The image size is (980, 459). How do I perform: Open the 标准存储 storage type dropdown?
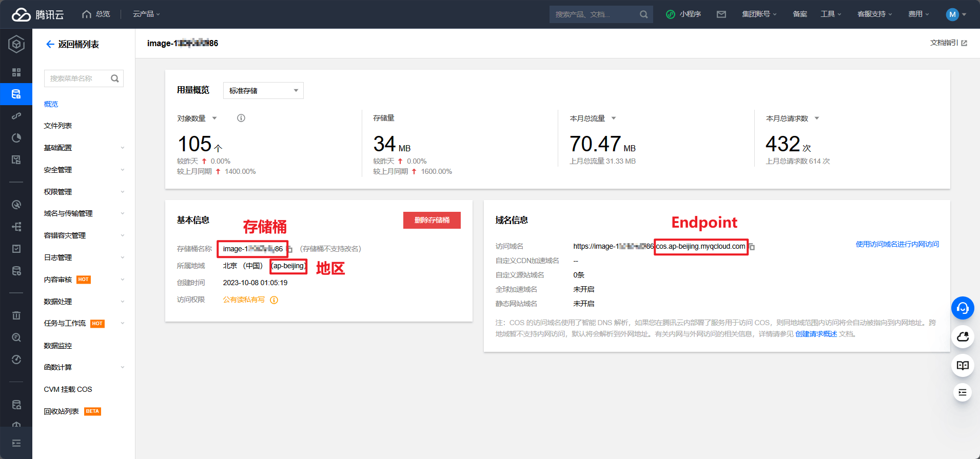(263, 91)
